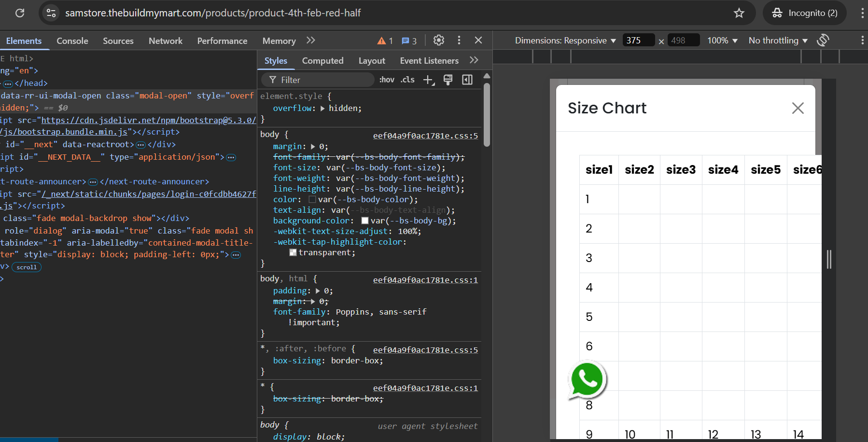Rotate the device viewport icon

pyautogui.click(x=823, y=40)
